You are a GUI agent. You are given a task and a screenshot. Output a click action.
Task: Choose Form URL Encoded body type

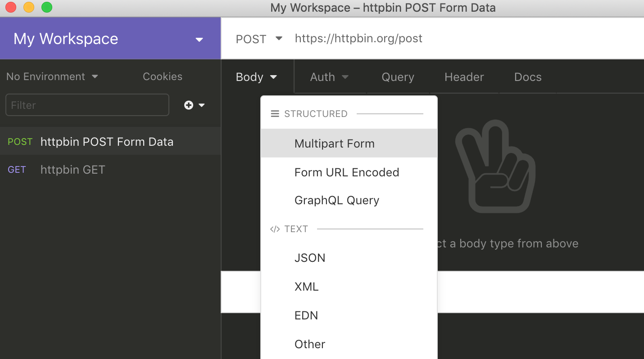pyautogui.click(x=349, y=172)
